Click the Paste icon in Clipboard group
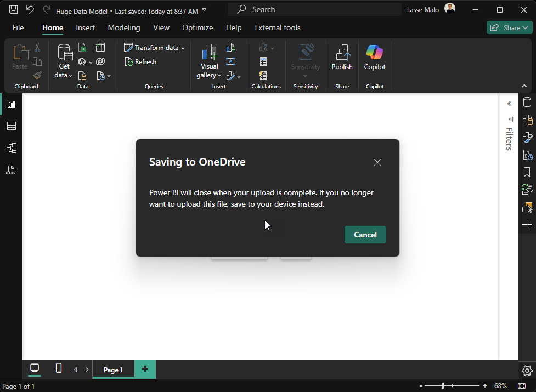The height and width of the screenshot is (392, 536). coord(20,52)
